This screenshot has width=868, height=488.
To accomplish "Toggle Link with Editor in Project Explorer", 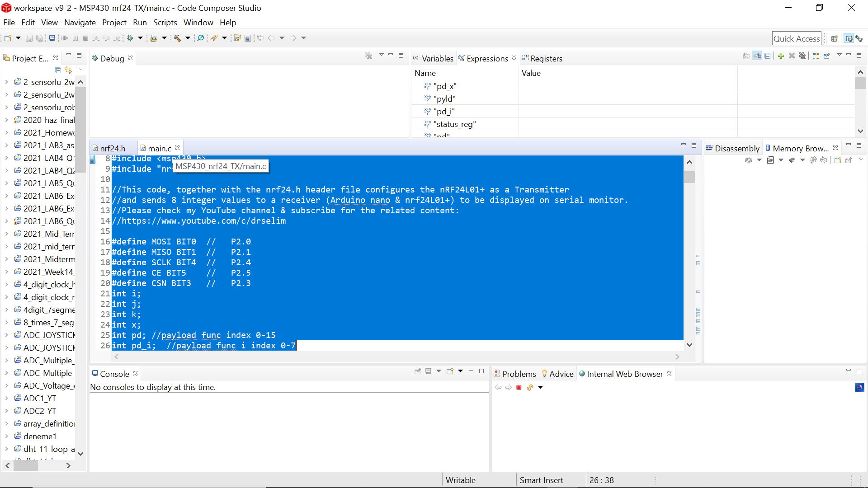I will click(x=68, y=70).
